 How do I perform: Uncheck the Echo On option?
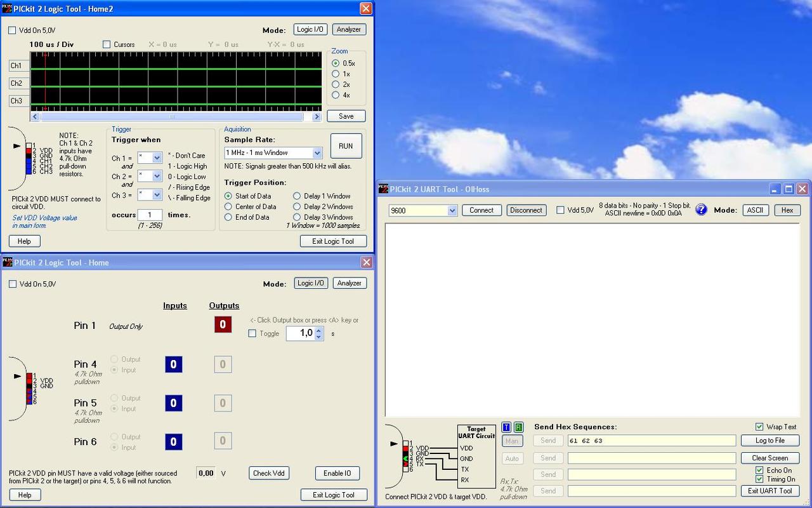coord(759,471)
